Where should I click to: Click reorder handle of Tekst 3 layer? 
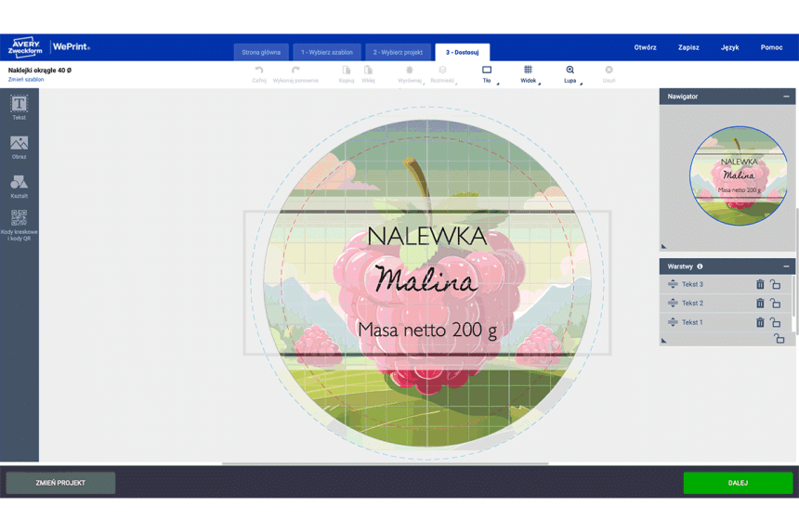[x=673, y=284]
